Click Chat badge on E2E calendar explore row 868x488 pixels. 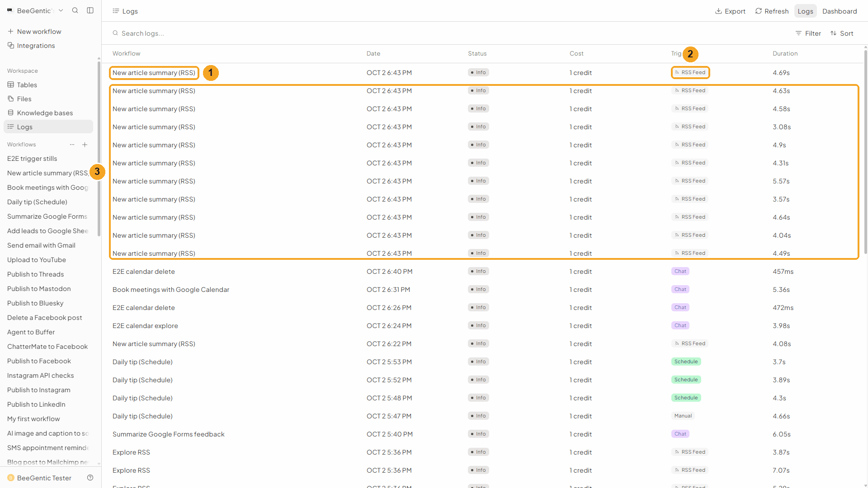coord(680,325)
